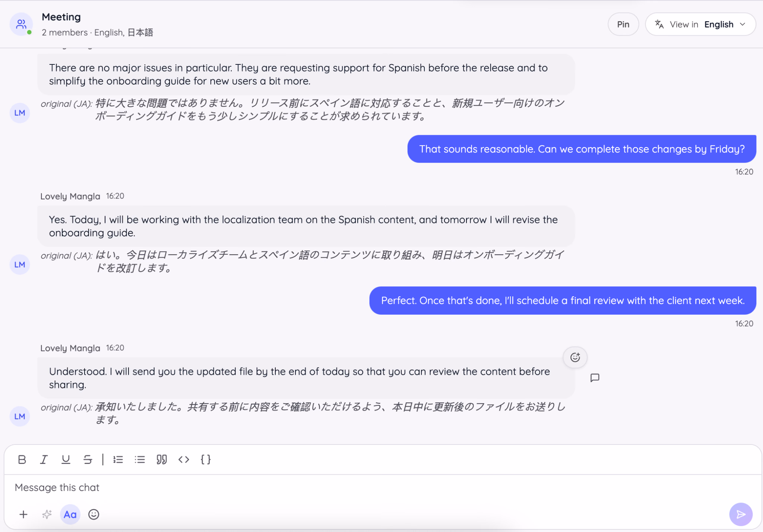Pin this Meeting chat
The image size is (763, 532).
pos(623,24)
